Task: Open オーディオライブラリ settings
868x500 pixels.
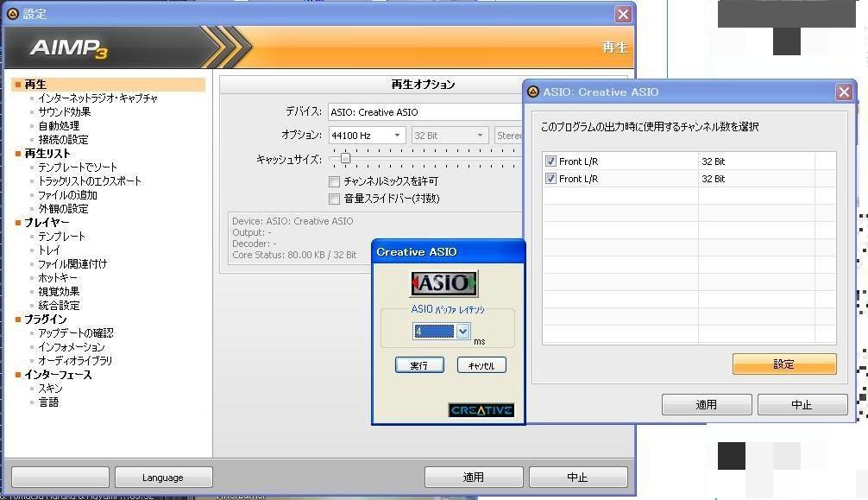Action: click(x=75, y=361)
